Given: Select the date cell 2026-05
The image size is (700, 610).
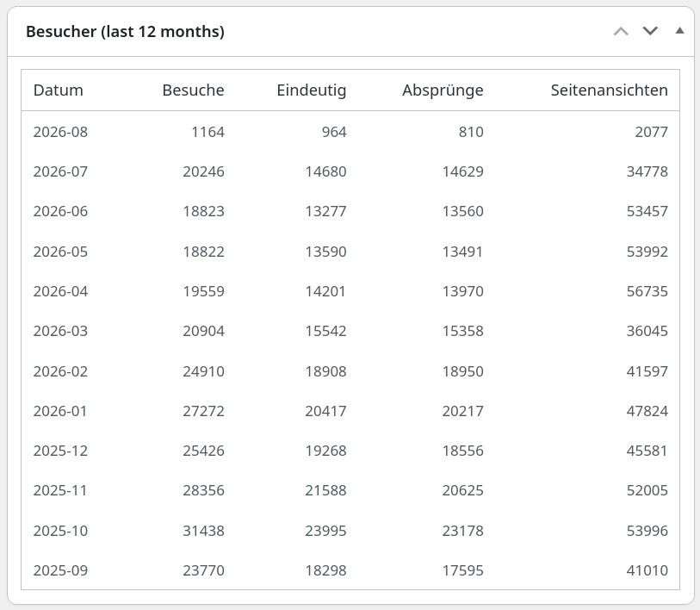Looking at the screenshot, I should 61,252.
